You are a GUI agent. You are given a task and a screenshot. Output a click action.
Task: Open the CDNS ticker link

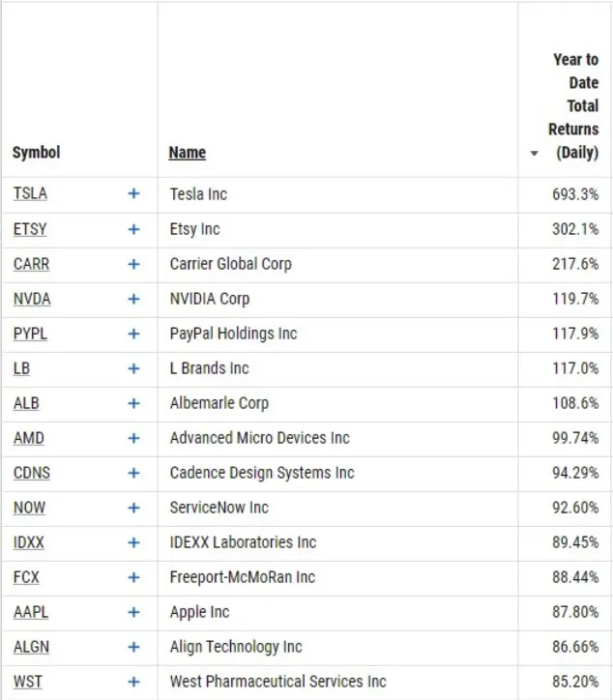coord(32,473)
